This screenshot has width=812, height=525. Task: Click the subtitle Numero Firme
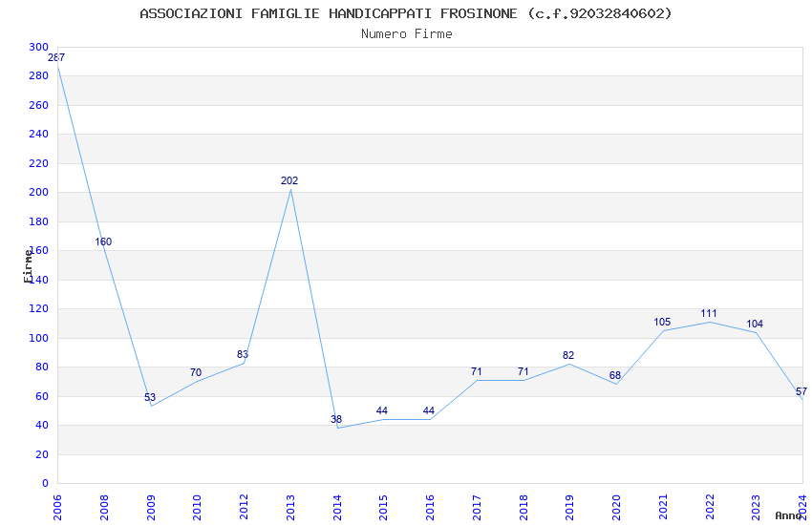pos(407,34)
